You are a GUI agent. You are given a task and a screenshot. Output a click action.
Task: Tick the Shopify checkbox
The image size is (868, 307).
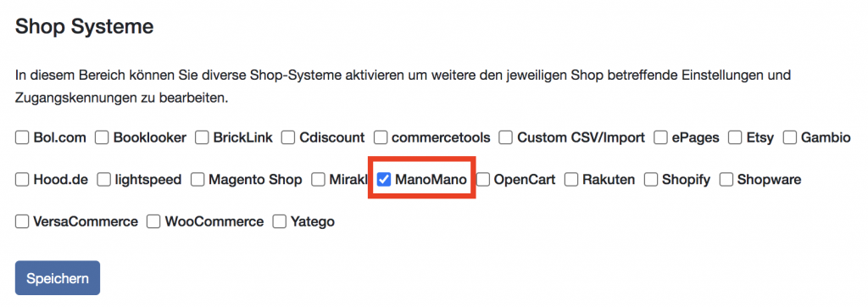point(651,180)
